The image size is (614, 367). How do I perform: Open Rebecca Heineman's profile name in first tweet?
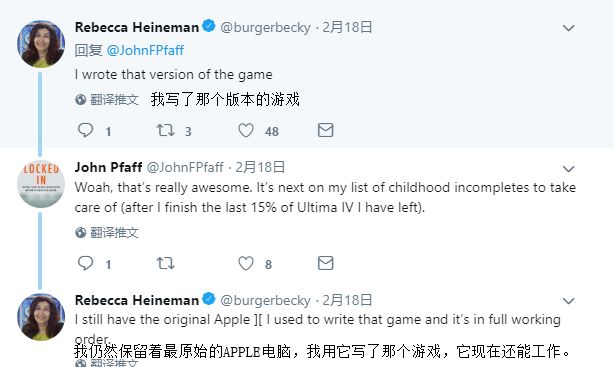(137, 27)
